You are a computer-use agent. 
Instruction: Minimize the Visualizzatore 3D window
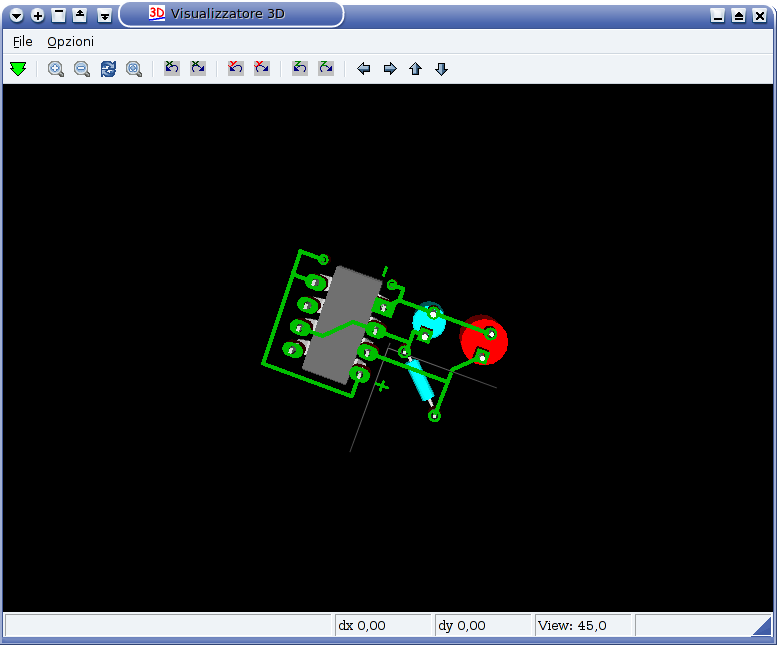pos(717,16)
